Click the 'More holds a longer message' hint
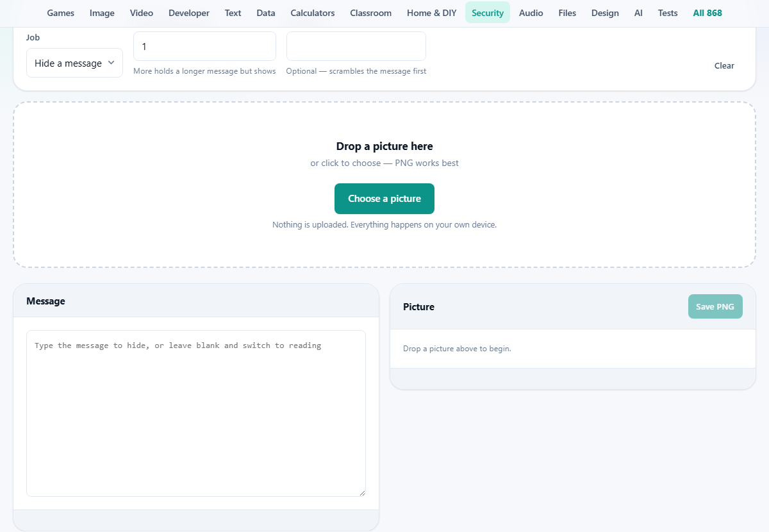This screenshot has height=532, width=769. pos(204,71)
